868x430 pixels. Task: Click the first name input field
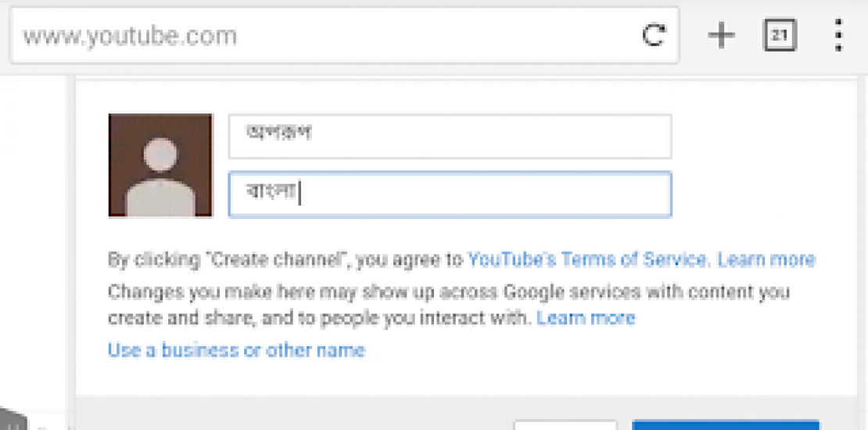(450, 136)
